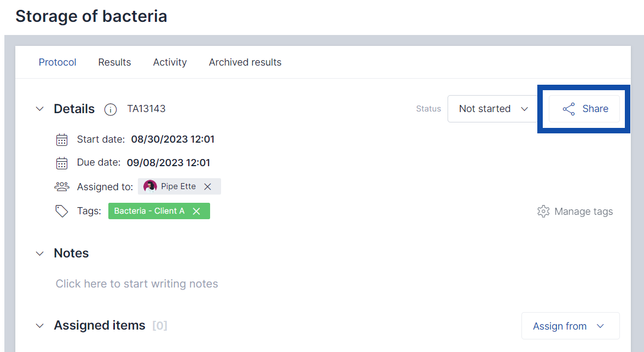The width and height of the screenshot is (644, 352).
Task: Collapse the Assigned items section
Action: 39,326
